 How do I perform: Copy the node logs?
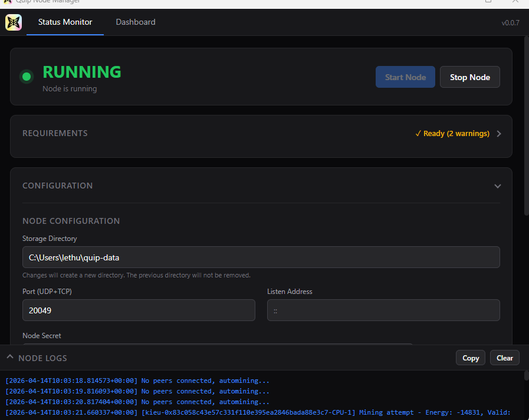(x=470, y=358)
